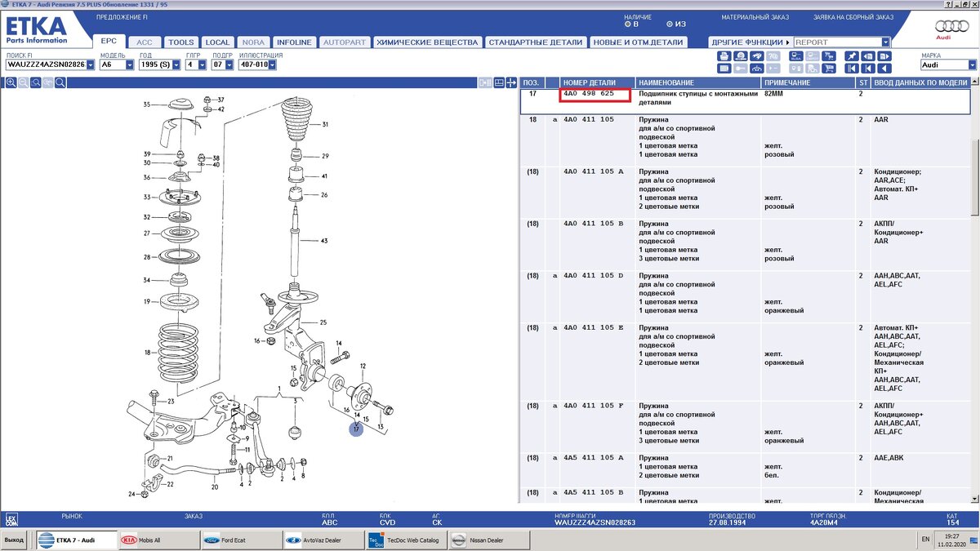Click the ПРИМЕЧАНИЕ column header
The width and height of the screenshot is (980, 551).
[808, 82]
